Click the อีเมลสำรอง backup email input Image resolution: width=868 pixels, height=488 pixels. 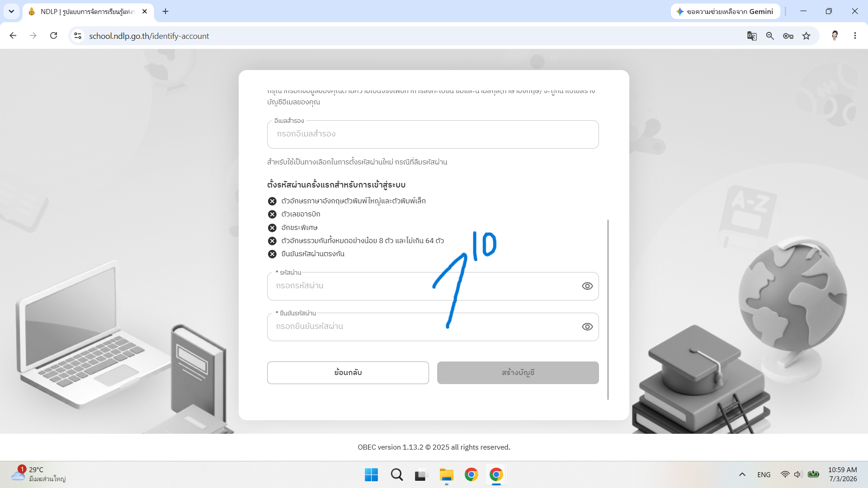(433, 134)
